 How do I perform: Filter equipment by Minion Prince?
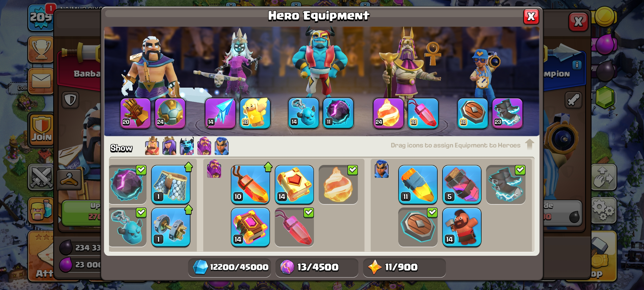(x=187, y=146)
